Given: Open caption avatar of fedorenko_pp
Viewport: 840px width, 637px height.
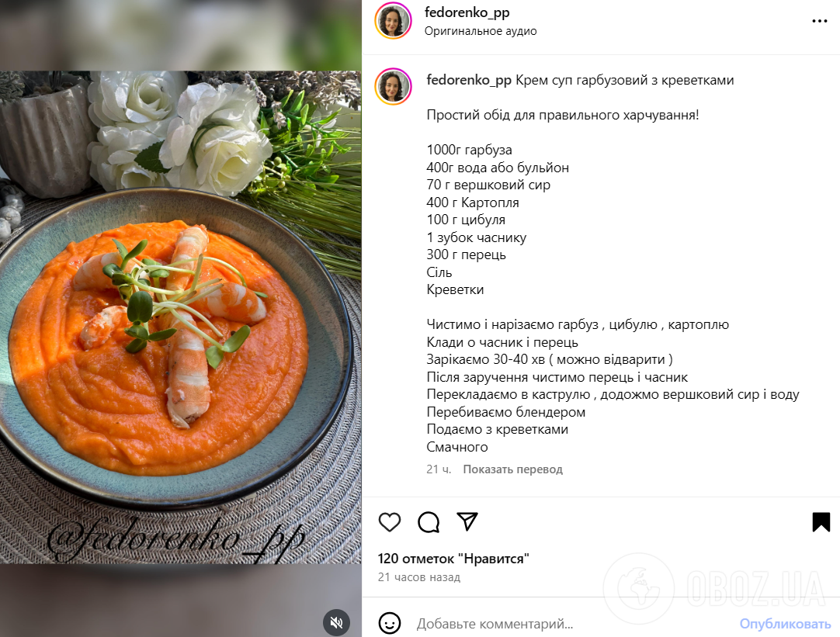Looking at the screenshot, I should click(393, 86).
